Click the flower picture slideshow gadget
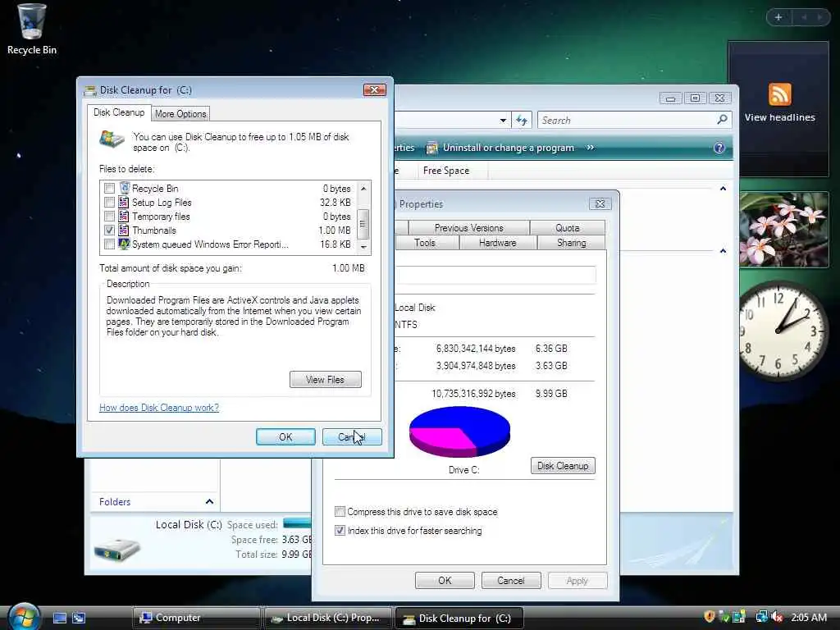Image resolution: width=840 pixels, height=630 pixels. click(783, 230)
